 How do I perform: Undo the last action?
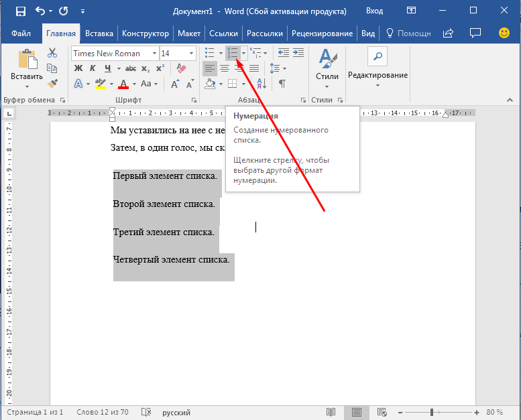42,11
